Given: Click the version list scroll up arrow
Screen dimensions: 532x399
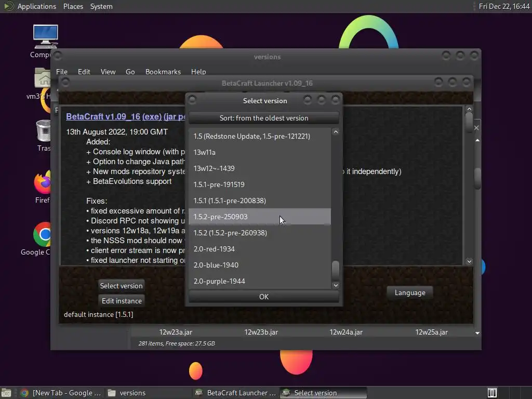Looking at the screenshot, I should pos(336,131).
